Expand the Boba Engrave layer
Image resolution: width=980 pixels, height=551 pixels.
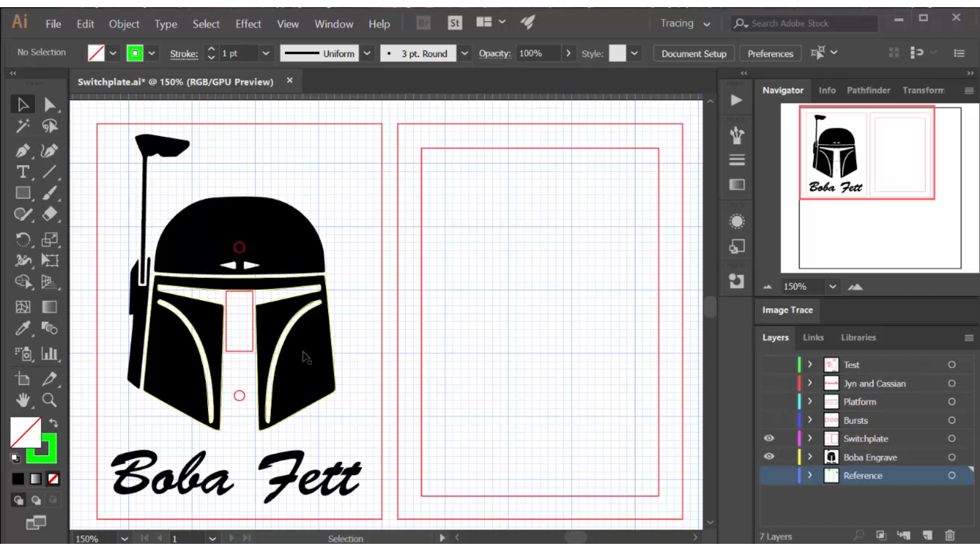pos(810,457)
